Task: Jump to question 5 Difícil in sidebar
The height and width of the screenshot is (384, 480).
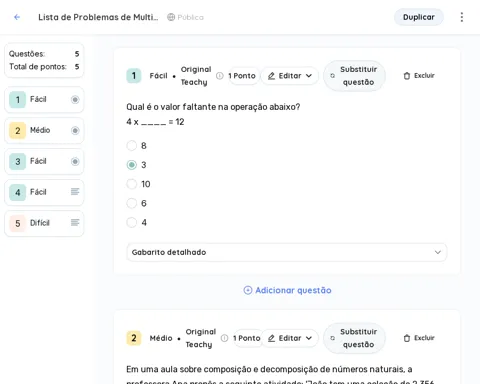Action: pos(44,223)
